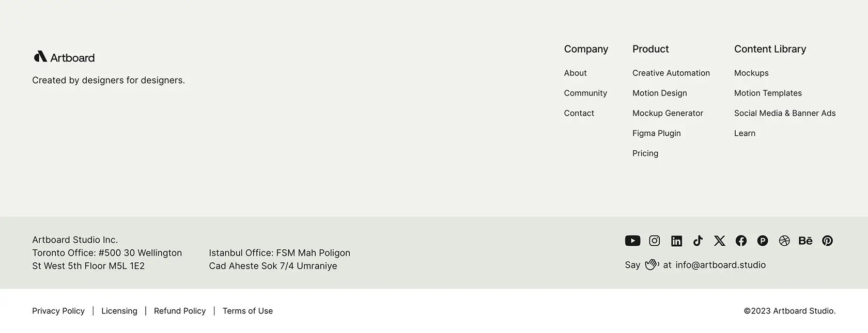Screen dimensions: 868x333
Task: Click the Artboard logo
Action: (64, 57)
